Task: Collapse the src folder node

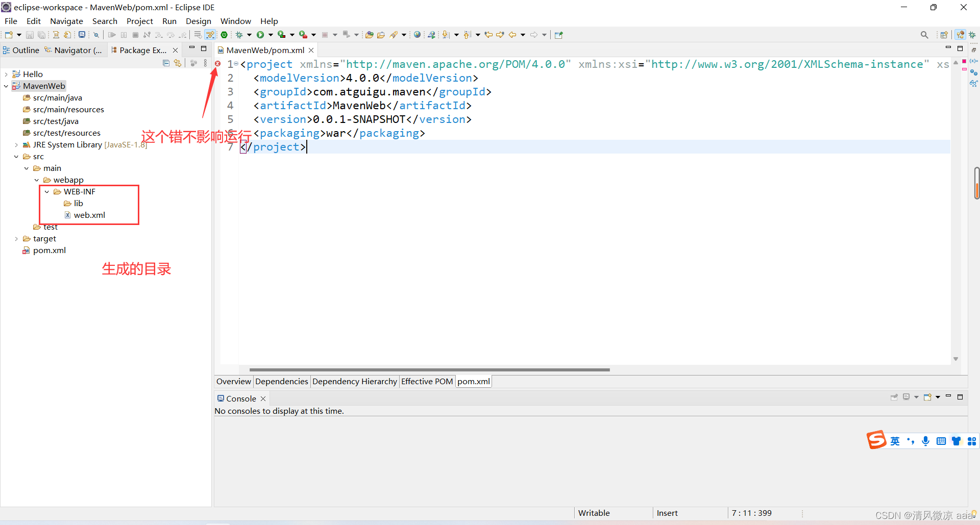Action: [x=16, y=157]
